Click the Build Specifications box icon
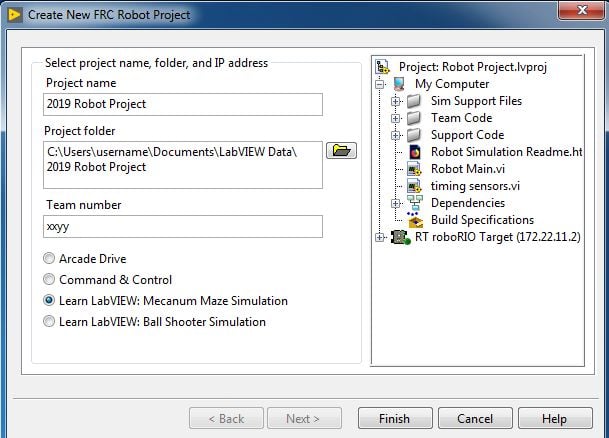 pos(414,220)
